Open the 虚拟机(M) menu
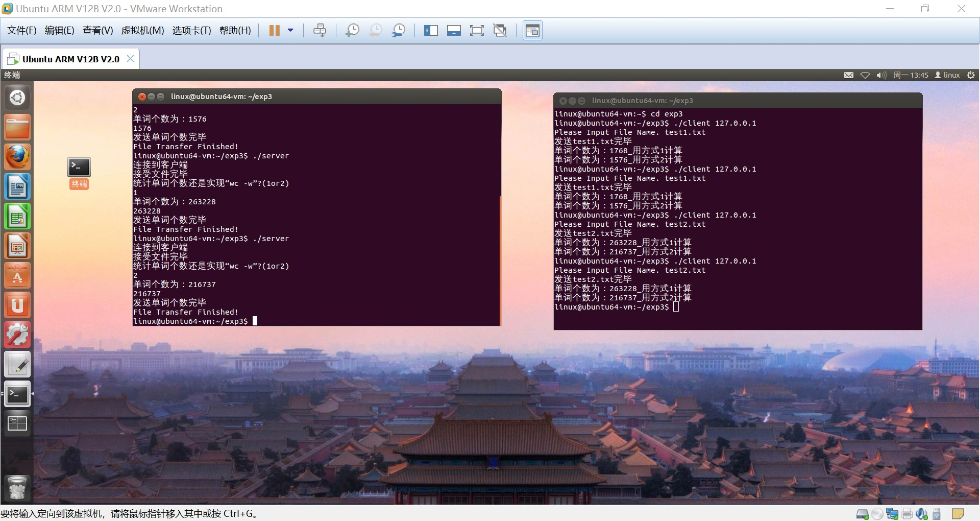The image size is (980, 521). coord(142,31)
